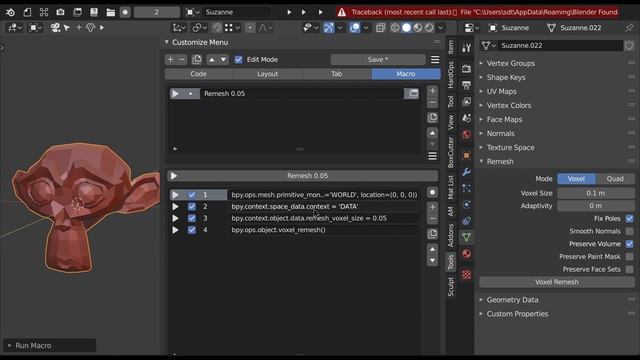
Task: Open the HardOps sidebar tab
Action: point(451,75)
